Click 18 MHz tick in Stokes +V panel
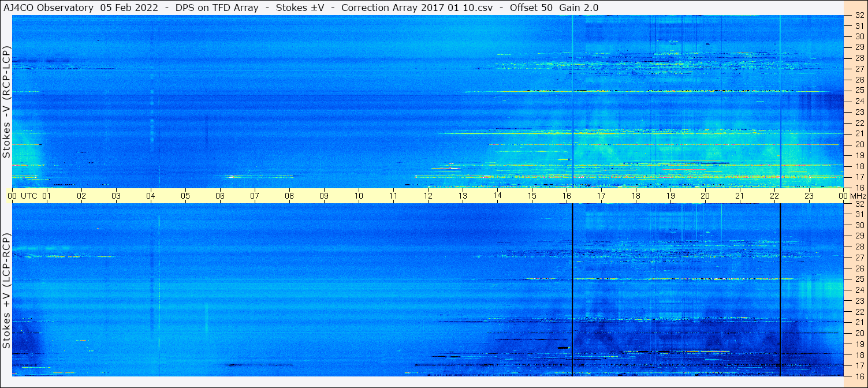Viewport: 868px width, 388px height. [859, 355]
